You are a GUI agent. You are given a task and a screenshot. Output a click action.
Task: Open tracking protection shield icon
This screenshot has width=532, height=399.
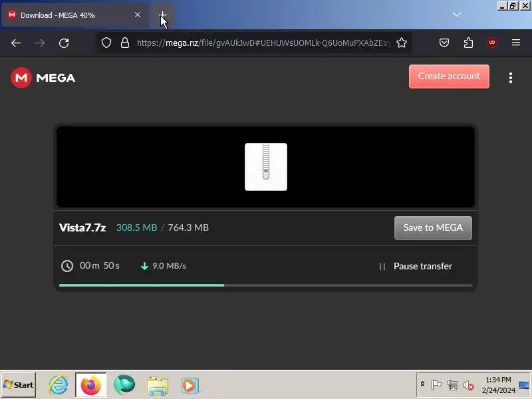106,43
